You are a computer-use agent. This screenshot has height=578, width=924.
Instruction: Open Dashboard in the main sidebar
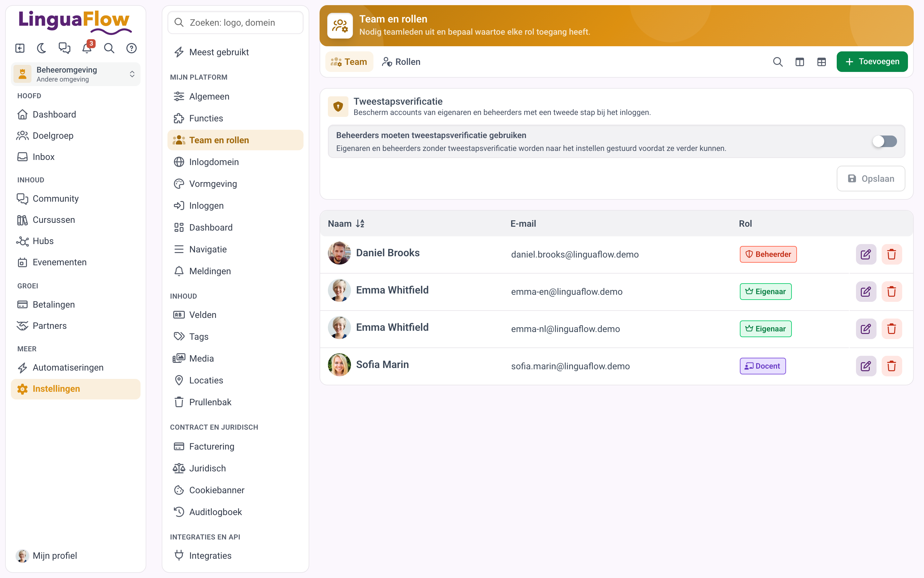tap(76, 114)
